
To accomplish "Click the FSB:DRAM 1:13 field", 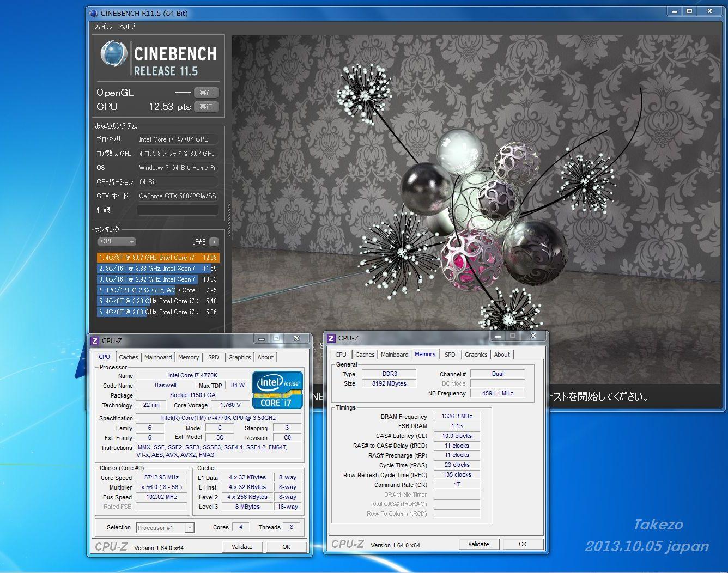I will [457, 426].
